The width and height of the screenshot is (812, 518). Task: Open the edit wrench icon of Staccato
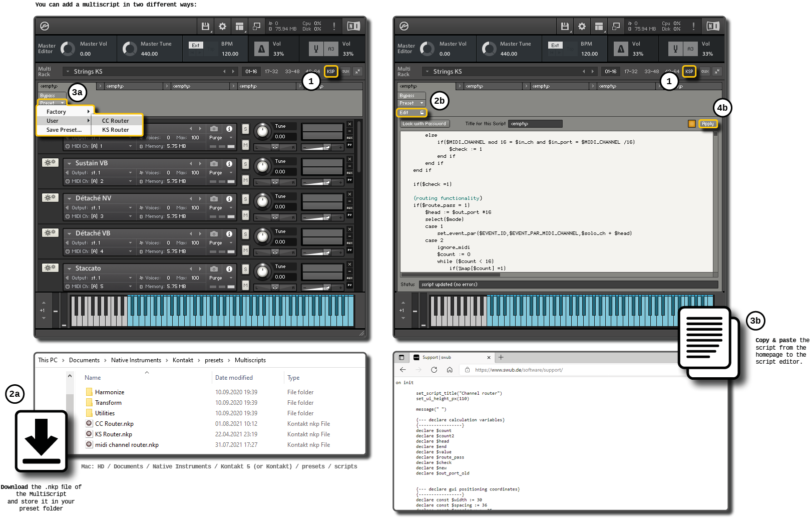pyautogui.click(x=50, y=268)
